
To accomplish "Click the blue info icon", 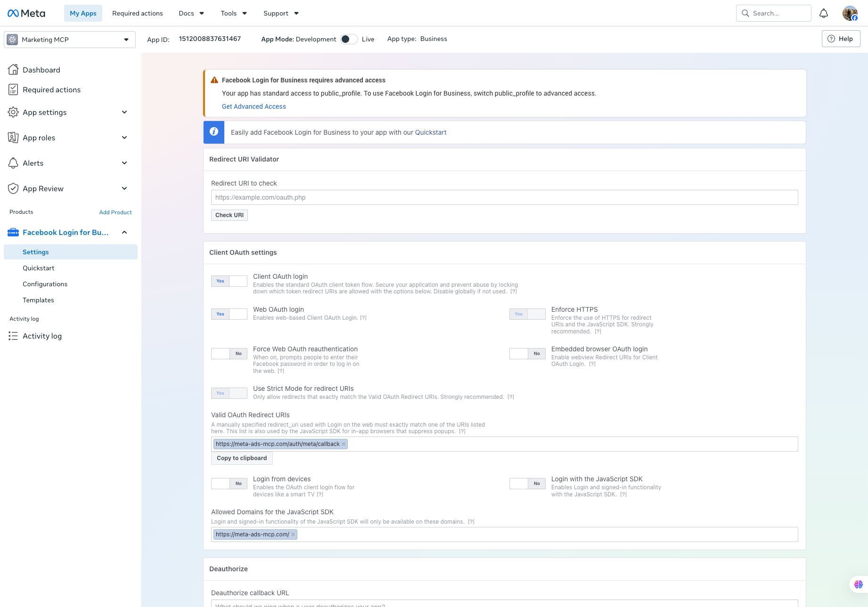I will pyautogui.click(x=214, y=132).
